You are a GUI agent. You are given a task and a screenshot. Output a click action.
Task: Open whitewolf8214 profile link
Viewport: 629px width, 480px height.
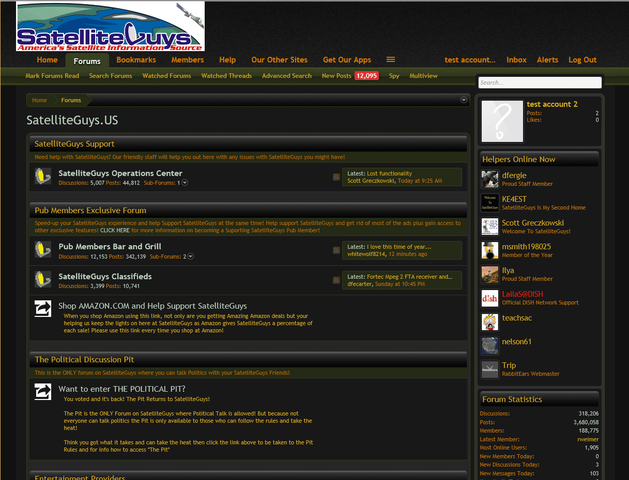[366, 254]
